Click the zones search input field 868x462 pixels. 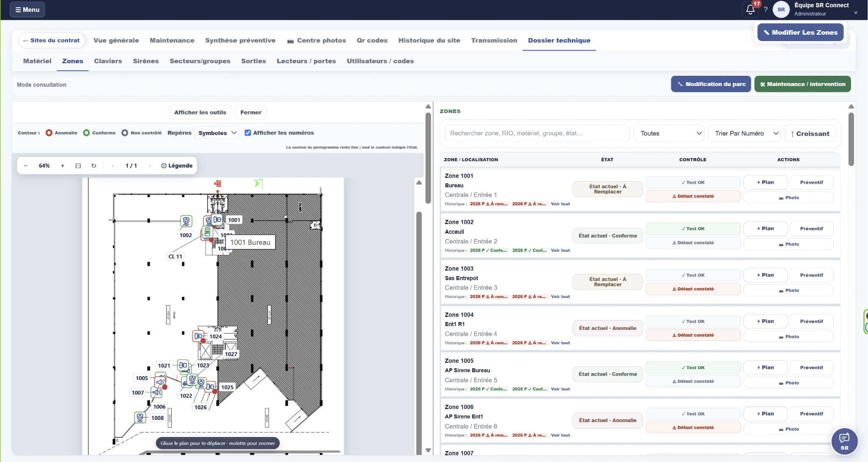[x=537, y=133]
